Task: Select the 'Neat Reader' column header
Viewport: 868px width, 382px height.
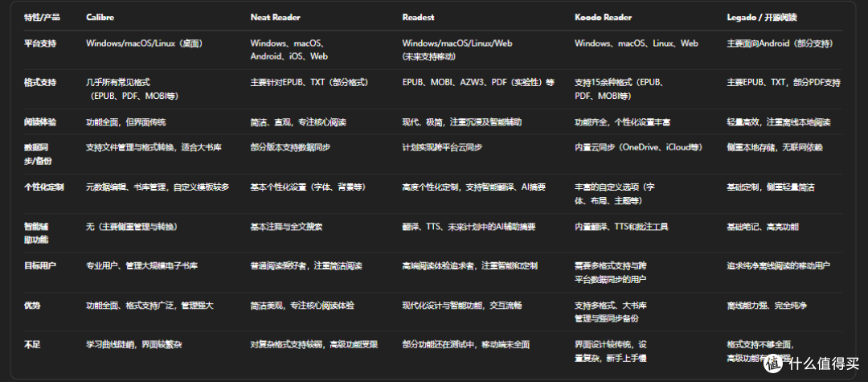Action: [275, 18]
